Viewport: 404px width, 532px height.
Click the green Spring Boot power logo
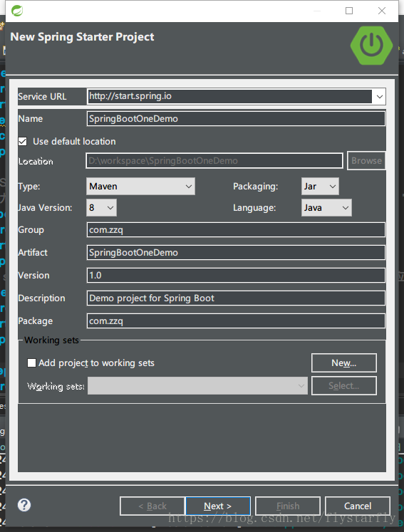[x=371, y=45]
